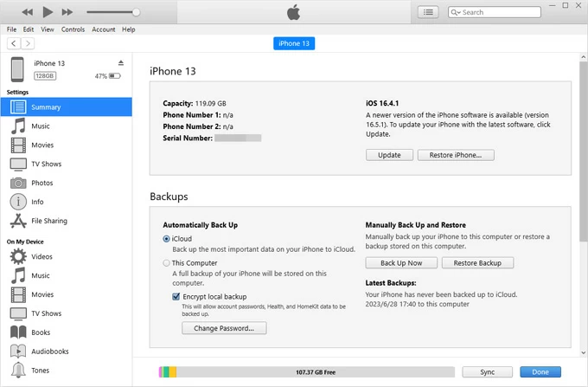Open the list view icon near search
This screenshot has height=387, width=588.
[428, 12]
